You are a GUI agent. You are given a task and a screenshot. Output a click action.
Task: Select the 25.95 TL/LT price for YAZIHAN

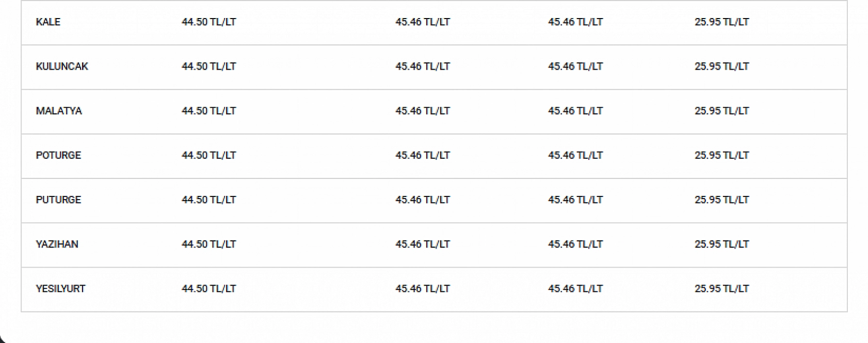(x=721, y=244)
